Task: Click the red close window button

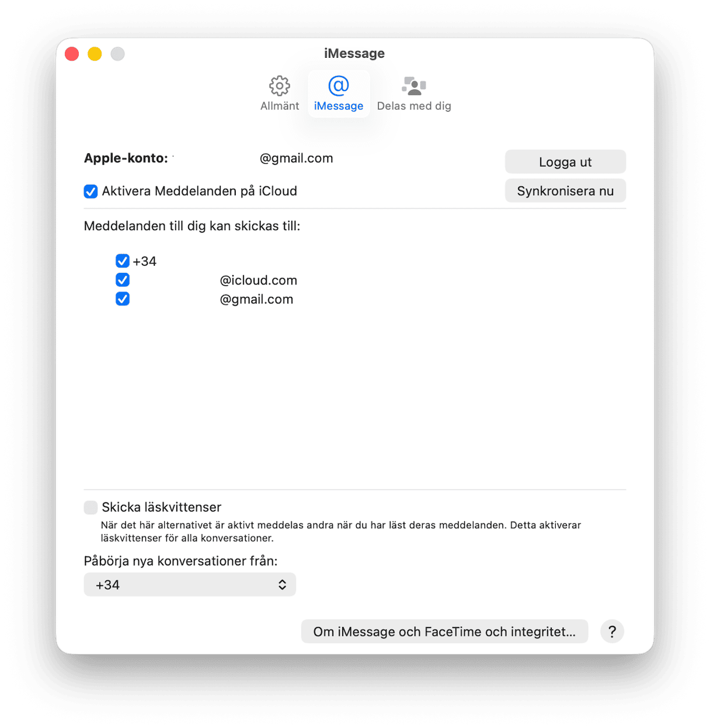Action: 72,54
